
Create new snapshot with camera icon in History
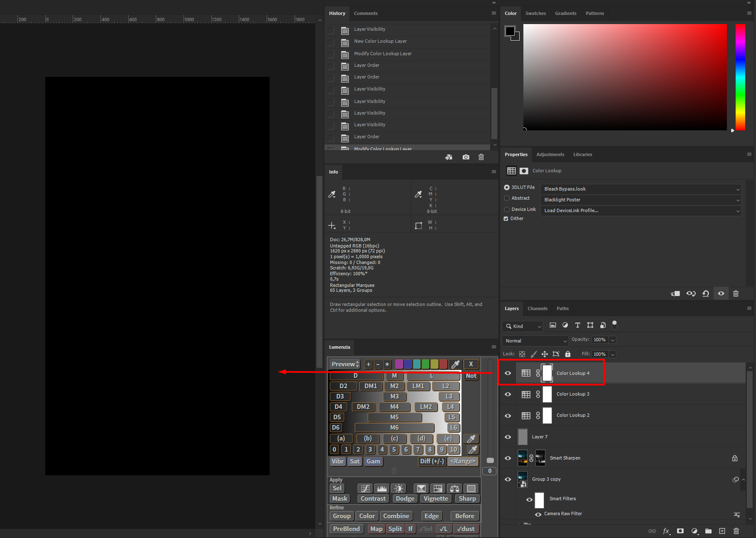pyautogui.click(x=466, y=157)
